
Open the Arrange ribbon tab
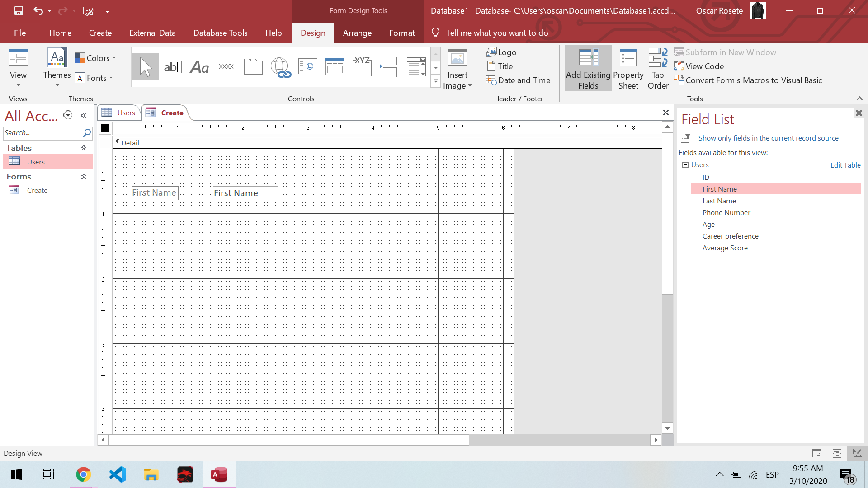click(357, 33)
